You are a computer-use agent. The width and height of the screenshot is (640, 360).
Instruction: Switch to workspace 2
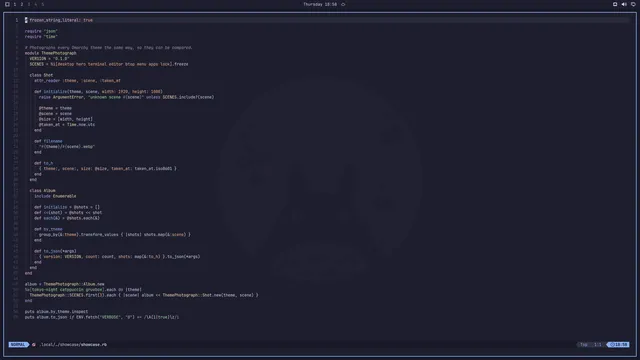coord(22,4)
